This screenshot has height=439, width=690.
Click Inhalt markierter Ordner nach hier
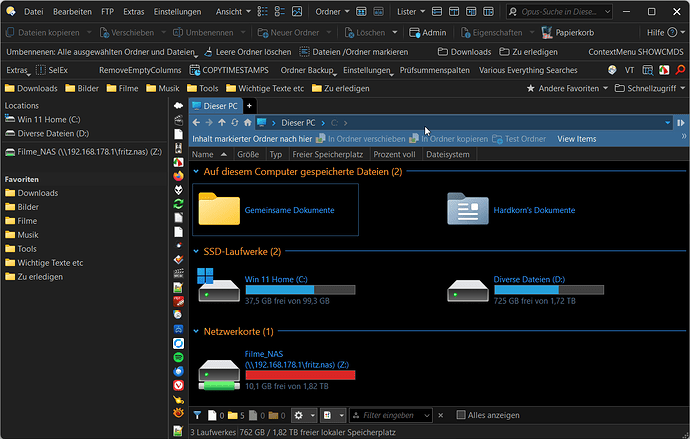252,139
